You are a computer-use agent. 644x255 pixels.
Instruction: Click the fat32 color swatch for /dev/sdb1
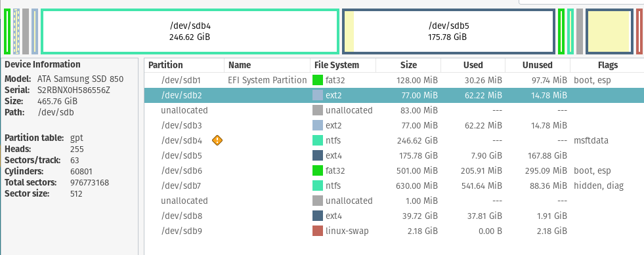coord(318,80)
